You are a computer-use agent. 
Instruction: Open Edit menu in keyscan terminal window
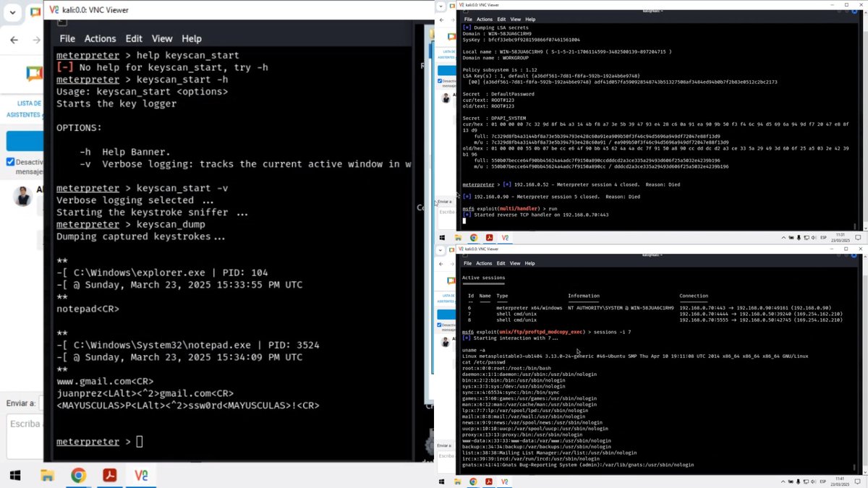point(134,38)
